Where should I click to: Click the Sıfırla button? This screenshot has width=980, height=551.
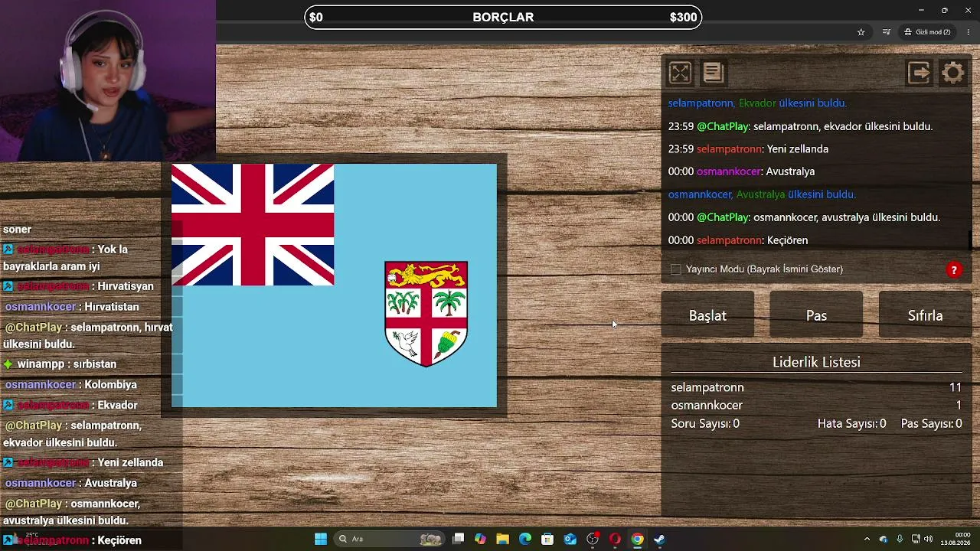[x=925, y=315]
